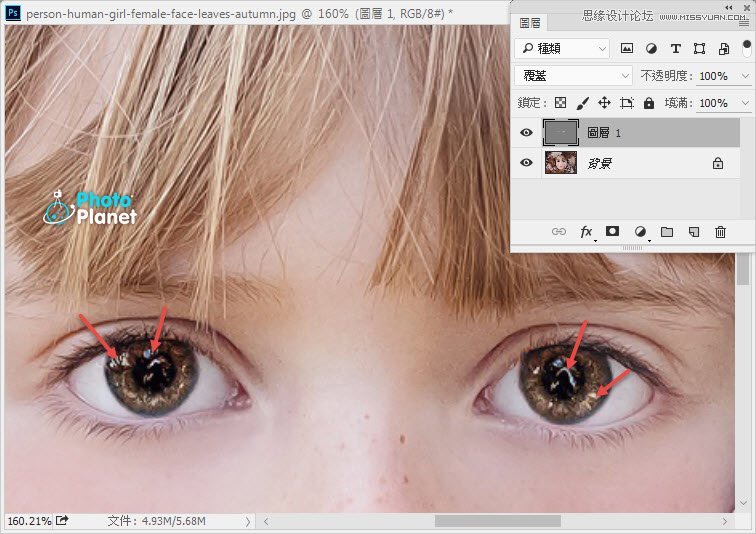The width and height of the screenshot is (756, 534).
Task: Lock all padlock icon
Action: pos(649,103)
